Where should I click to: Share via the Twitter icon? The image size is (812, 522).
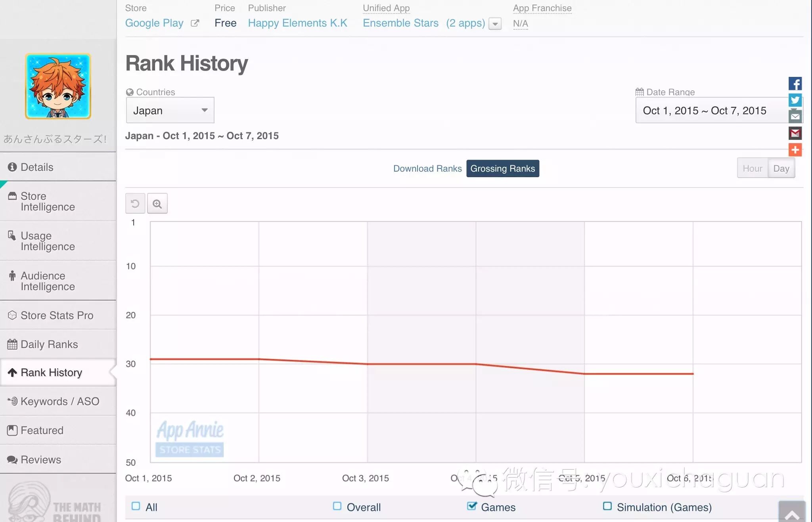tap(795, 100)
